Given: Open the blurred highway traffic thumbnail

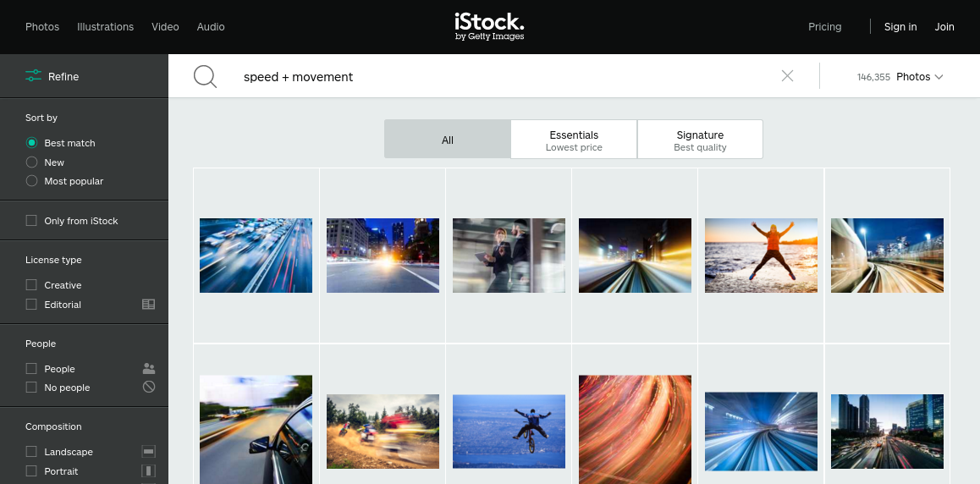Looking at the screenshot, I should click(x=256, y=256).
